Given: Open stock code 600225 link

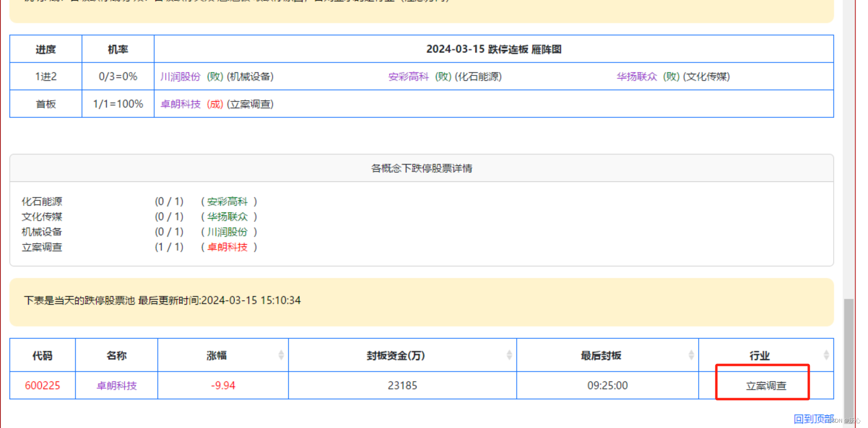Looking at the screenshot, I should pyautogui.click(x=42, y=386).
